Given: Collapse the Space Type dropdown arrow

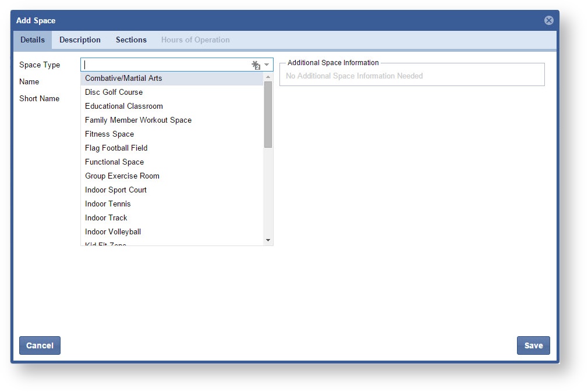Looking at the screenshot, I should pyautogui.click(x=267, y=65).
